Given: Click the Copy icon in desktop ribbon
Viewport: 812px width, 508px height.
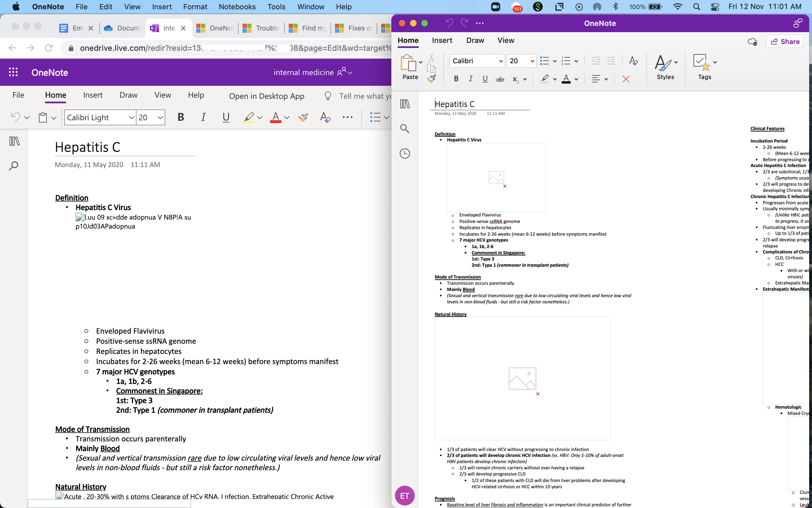Looking at the screenshot, I should click(431, 68).
